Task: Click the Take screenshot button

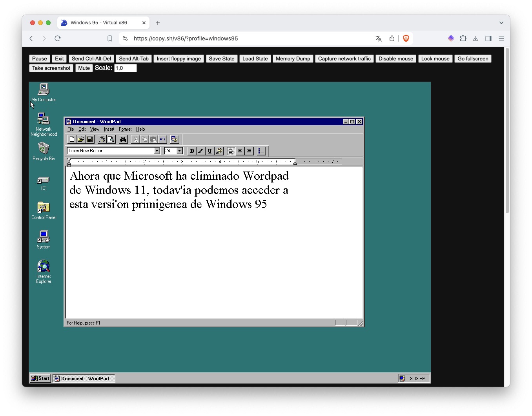Action: (x=51, y=68)
